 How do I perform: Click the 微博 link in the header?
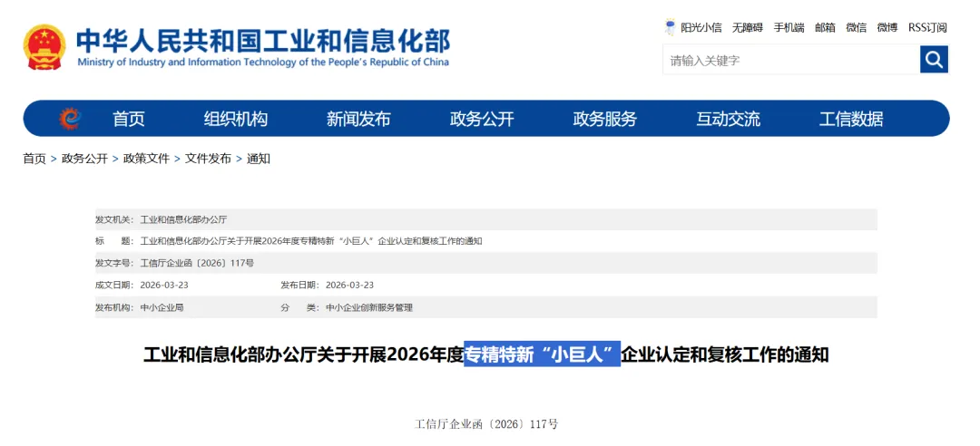tap(887, 27)
